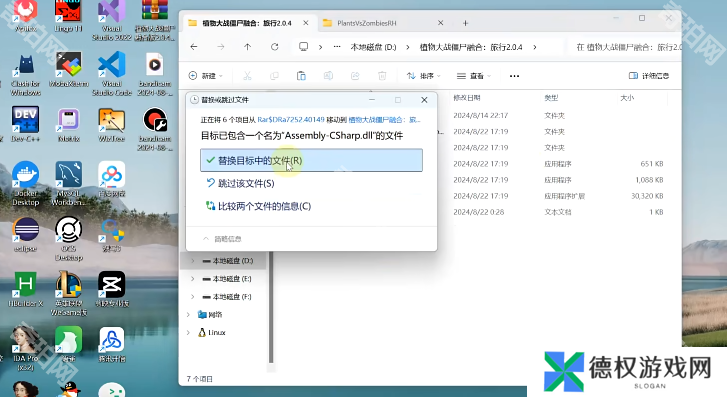Image resolution: width=727 pixels, height=397 pixels.
Task: Open 英雄联盟 WeGame版 desktop shortcut
Action: 69,294
